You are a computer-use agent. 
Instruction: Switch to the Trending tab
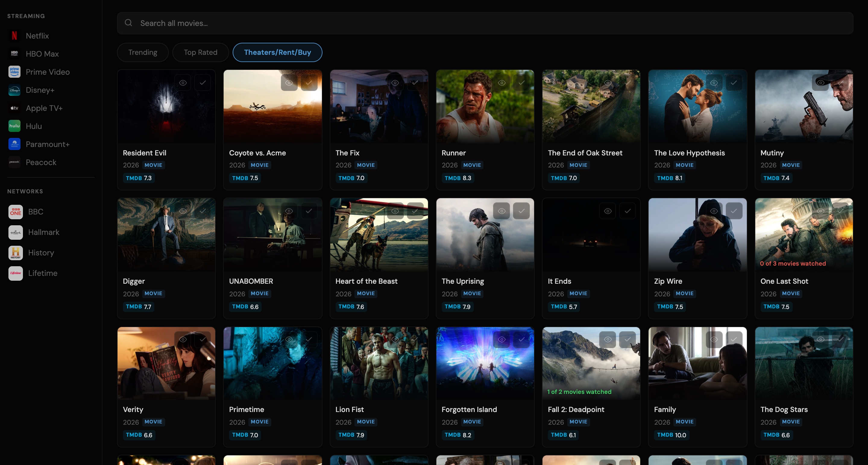coord(143,52)
